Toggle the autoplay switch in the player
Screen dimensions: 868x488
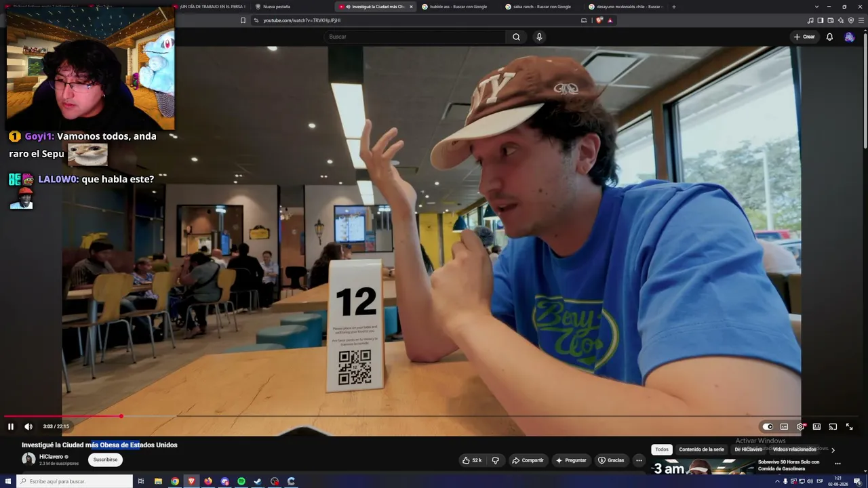[768, 426]
